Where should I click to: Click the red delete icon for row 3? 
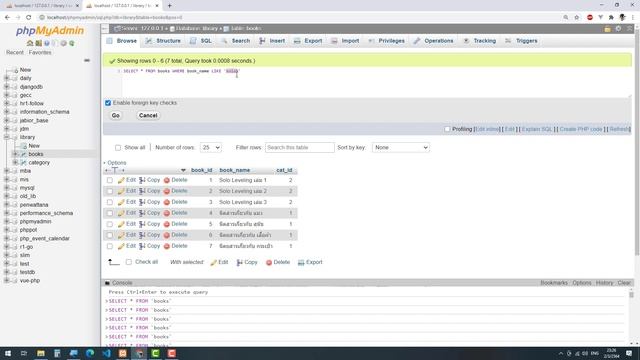[x=167, y=202]
